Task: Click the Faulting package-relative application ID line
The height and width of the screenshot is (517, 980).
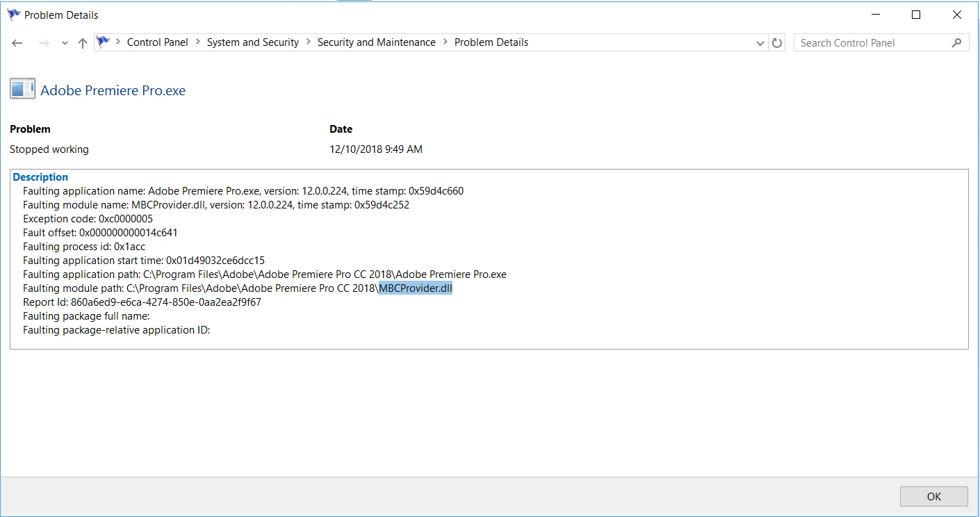Action: 117,330
